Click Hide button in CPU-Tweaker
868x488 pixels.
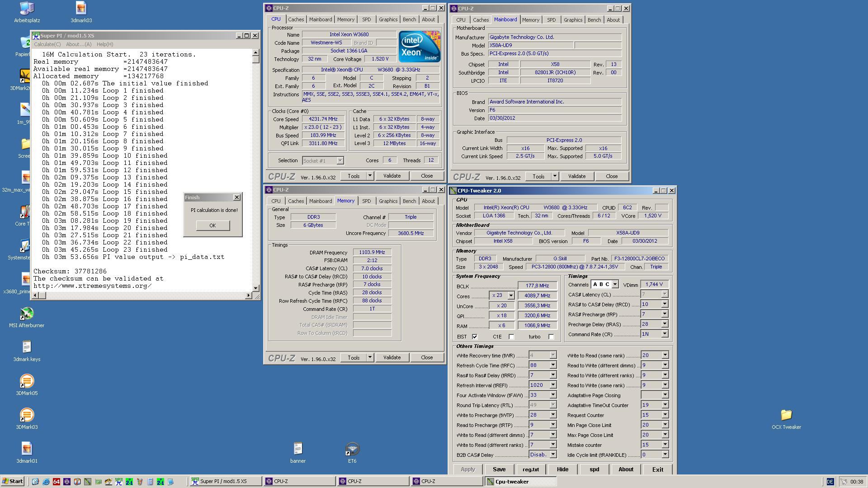[x=562, y=469]
